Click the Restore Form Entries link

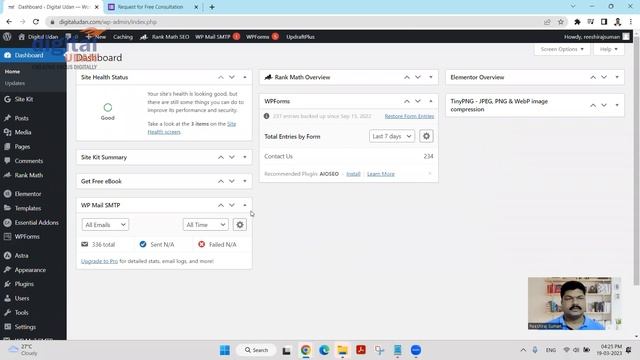409,116
